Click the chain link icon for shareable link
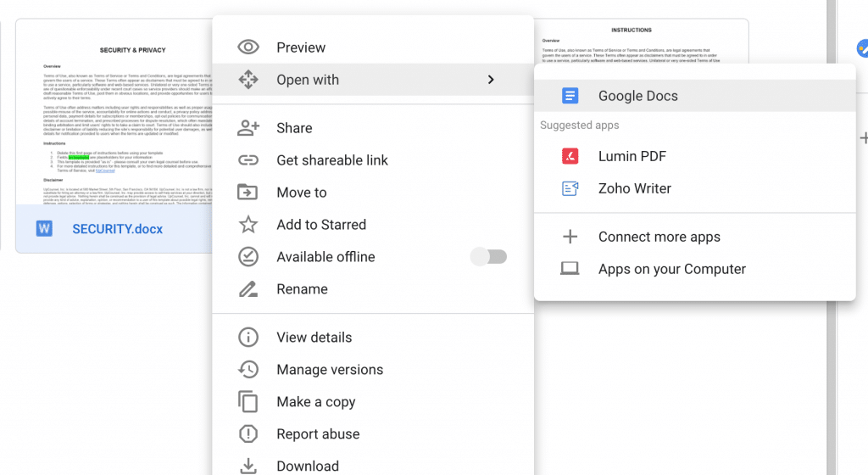 (248, 160)
